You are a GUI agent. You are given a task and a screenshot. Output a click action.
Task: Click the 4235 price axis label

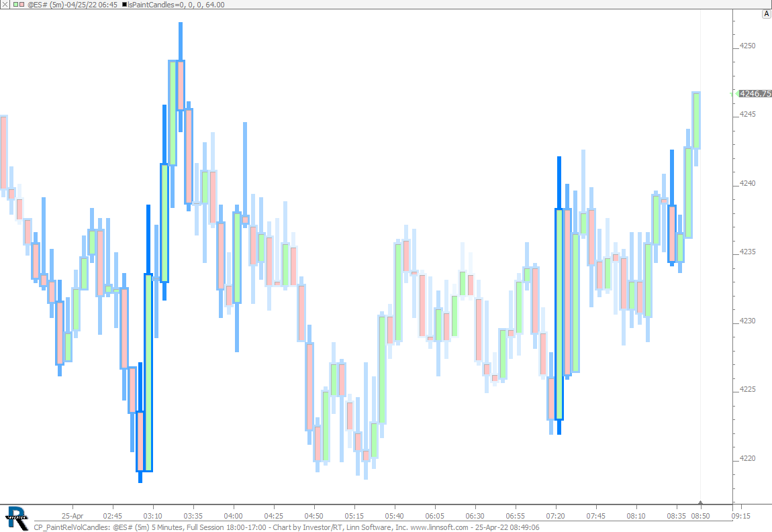click(747, 252)
